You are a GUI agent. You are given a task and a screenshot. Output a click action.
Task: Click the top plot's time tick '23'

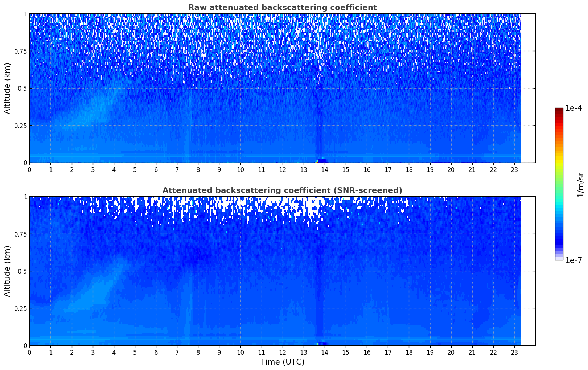coord(514,169)
